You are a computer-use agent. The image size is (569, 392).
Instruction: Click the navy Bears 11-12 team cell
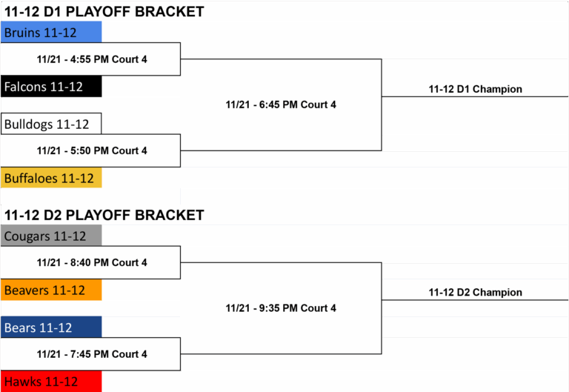point(51,327)
